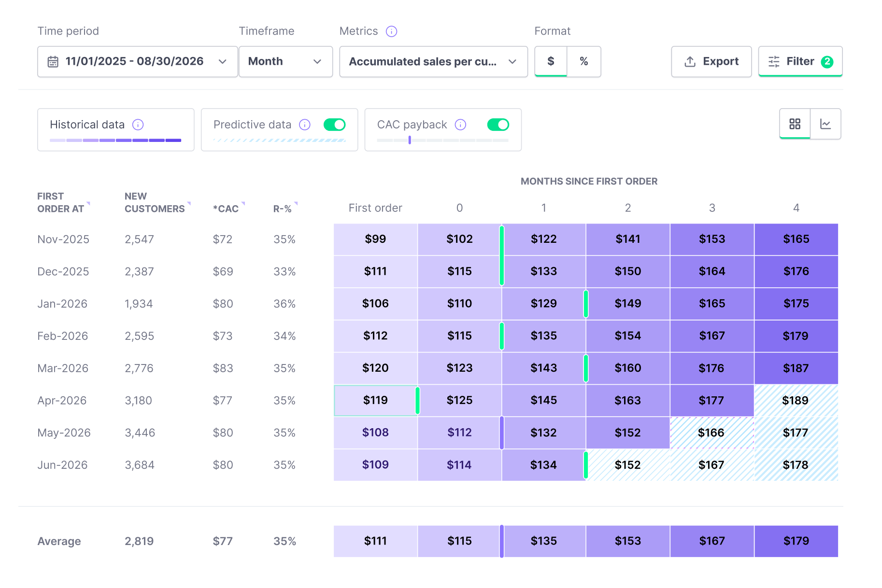Click the calendar icon in date field
The height and width of the screenshot is (588, 882).
53,62
